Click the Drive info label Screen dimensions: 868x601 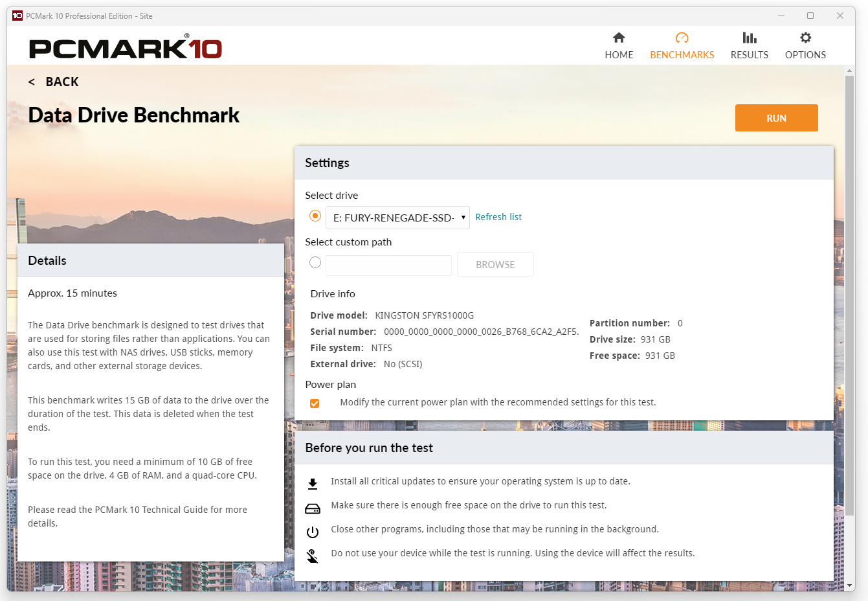(333, 294)
